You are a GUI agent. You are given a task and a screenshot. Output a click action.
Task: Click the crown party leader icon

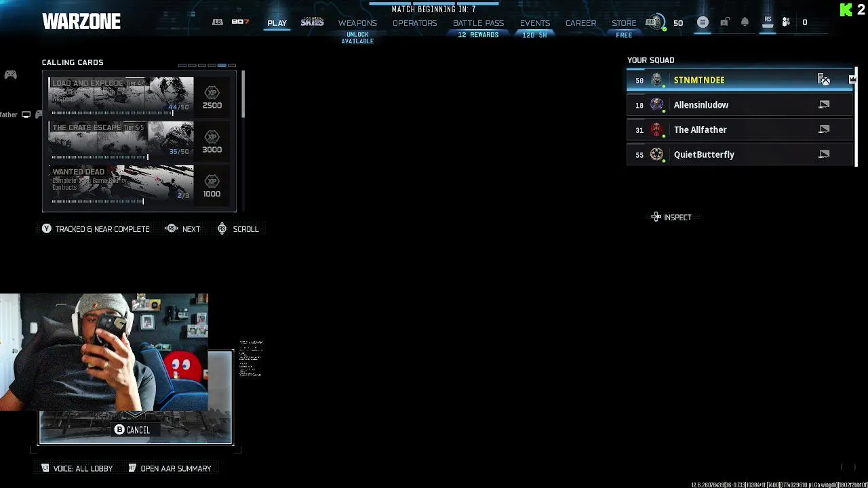pyautogui.click(x=852, y=80)
